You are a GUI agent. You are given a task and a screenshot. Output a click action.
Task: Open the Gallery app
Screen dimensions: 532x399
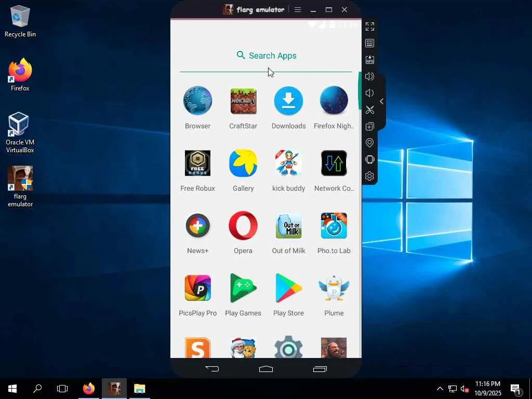[243, 163]
